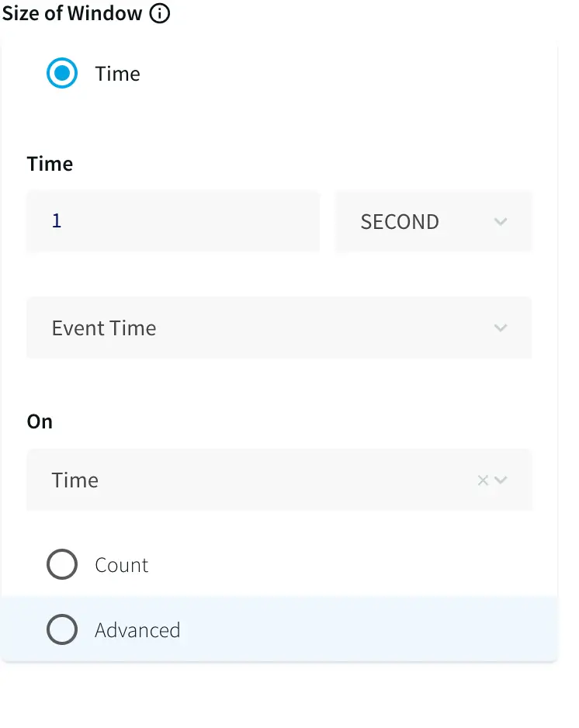Click the Advanced option label text
The image size is (579, 728).
[137, 629]
